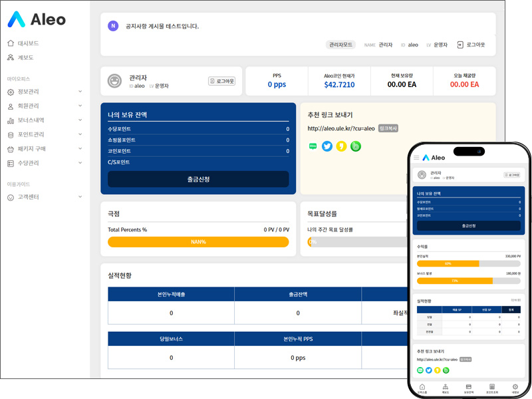Expand the 보너스내역 dropdown arrow
Viewport: 532px width, 399px height.
tap(80, 120)
